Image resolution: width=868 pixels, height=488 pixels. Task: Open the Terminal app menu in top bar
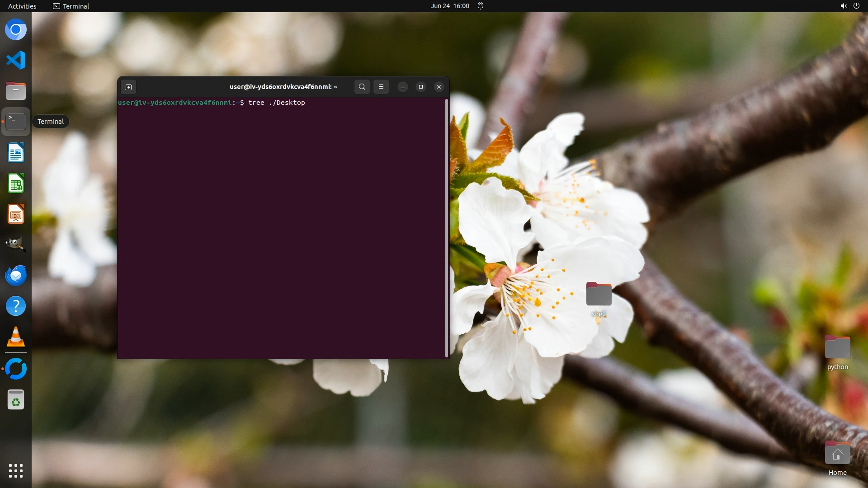(71, 6)
